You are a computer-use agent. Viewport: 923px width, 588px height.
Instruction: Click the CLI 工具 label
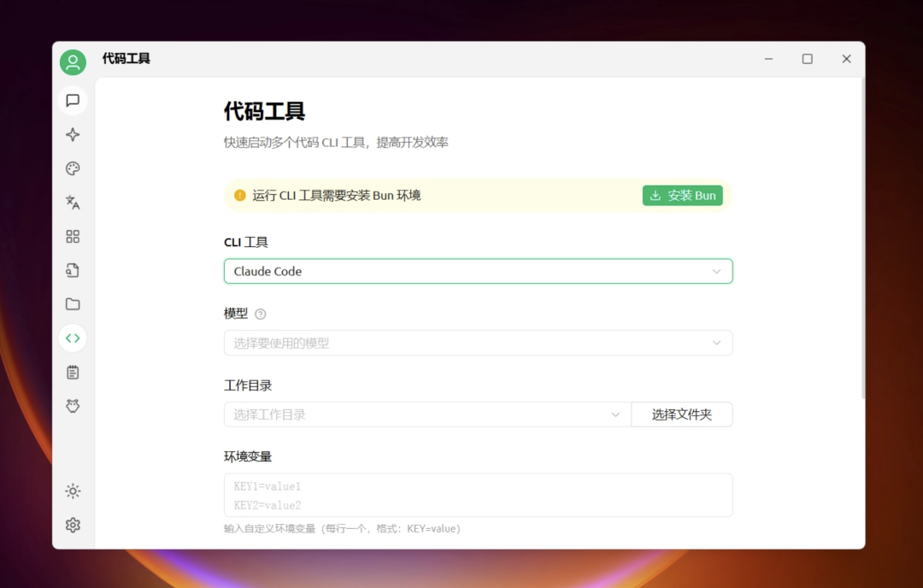pyautogui.click(x=246, y=243)
